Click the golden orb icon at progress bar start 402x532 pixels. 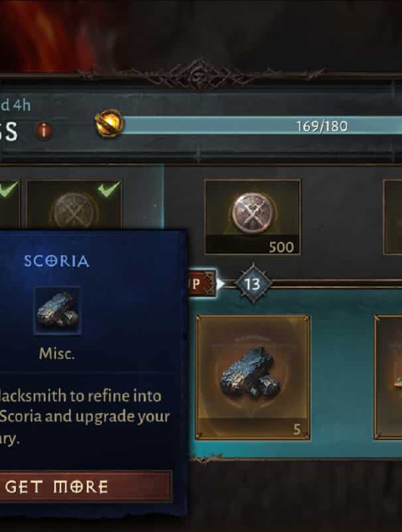(x=109, y=124)
